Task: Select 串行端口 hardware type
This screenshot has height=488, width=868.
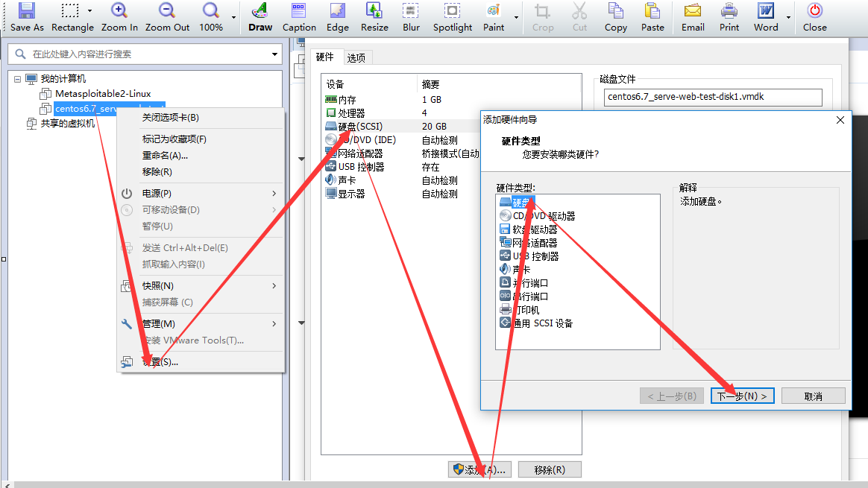Action: 523,297
